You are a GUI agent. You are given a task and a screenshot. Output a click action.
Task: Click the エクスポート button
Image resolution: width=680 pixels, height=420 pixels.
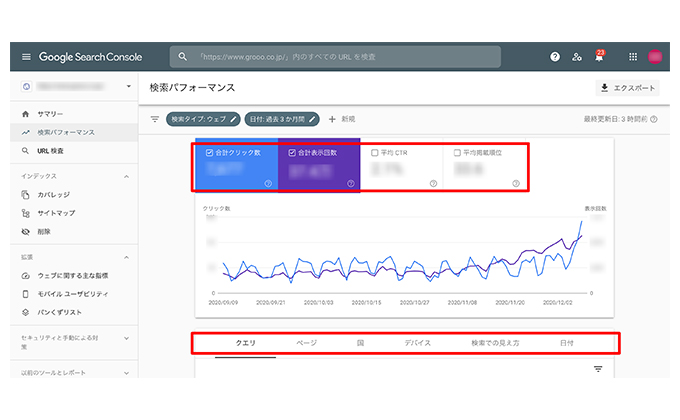coord(628,88)
